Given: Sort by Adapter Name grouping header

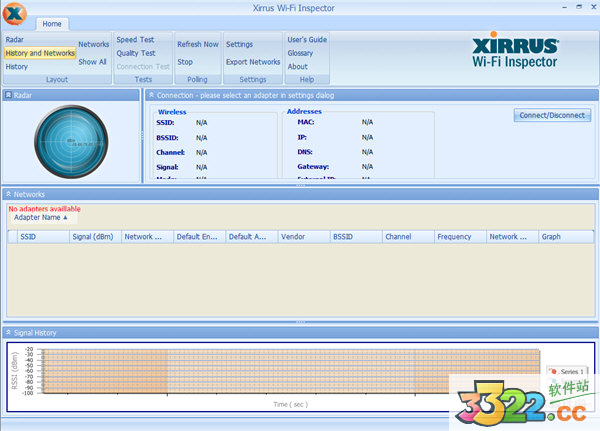Looking at the screenshot, I should 41,217.
